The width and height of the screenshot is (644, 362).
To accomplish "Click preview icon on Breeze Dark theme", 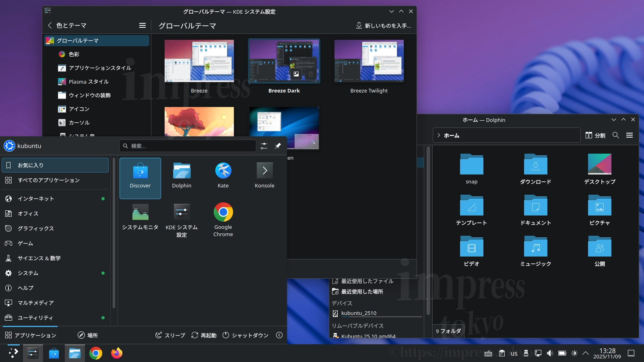I will pyautogui.click(x=296, y=74).
